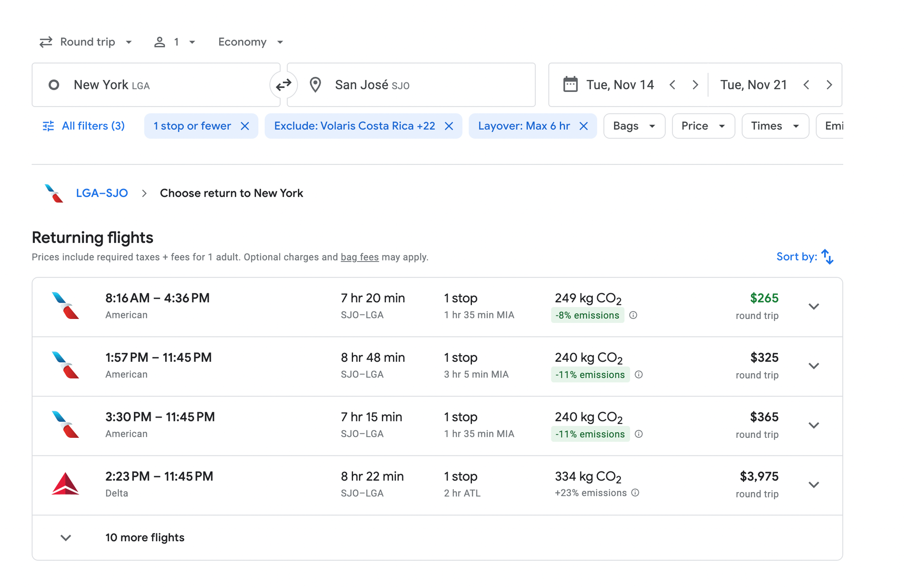Remove the '1 stop or fewer' filter
The height and width of the screenshot is (588, 905).
coord(245,126)
